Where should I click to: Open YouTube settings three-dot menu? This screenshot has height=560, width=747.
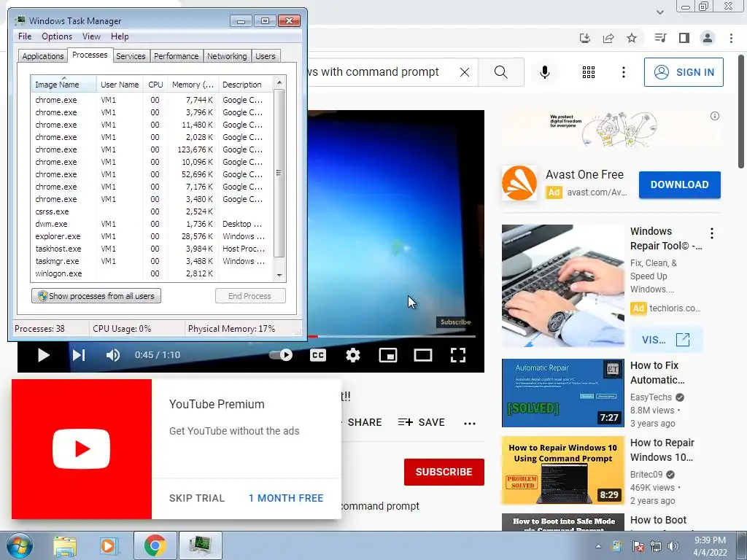(623, 72)
